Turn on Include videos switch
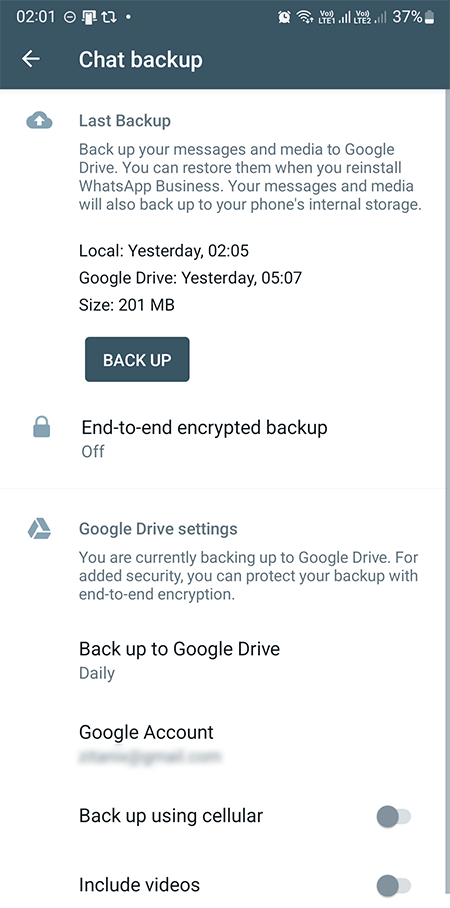Viewport: 450px width, 908px height. 394,885
